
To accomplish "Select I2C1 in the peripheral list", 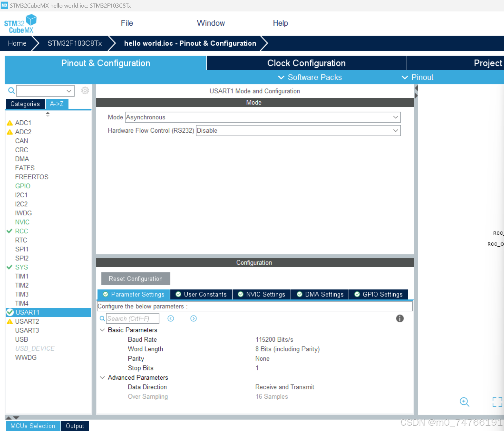I will tap(21, 195).
